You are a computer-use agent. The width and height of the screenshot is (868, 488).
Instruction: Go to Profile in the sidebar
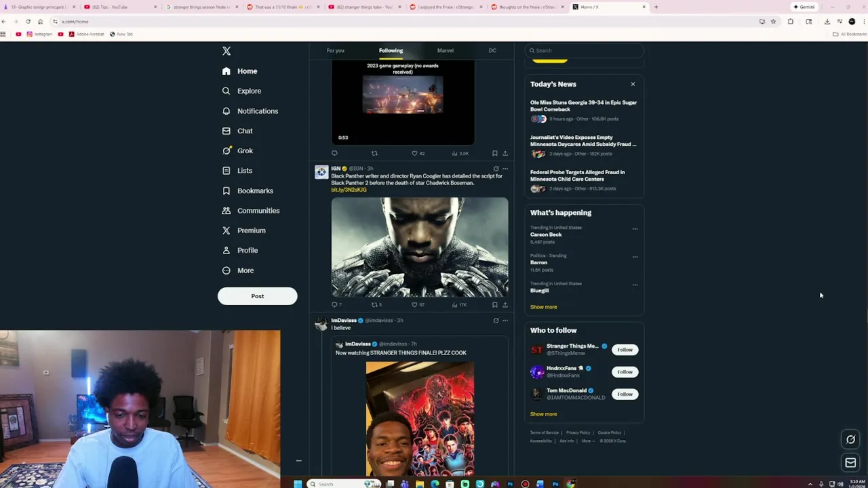point(239,250)
